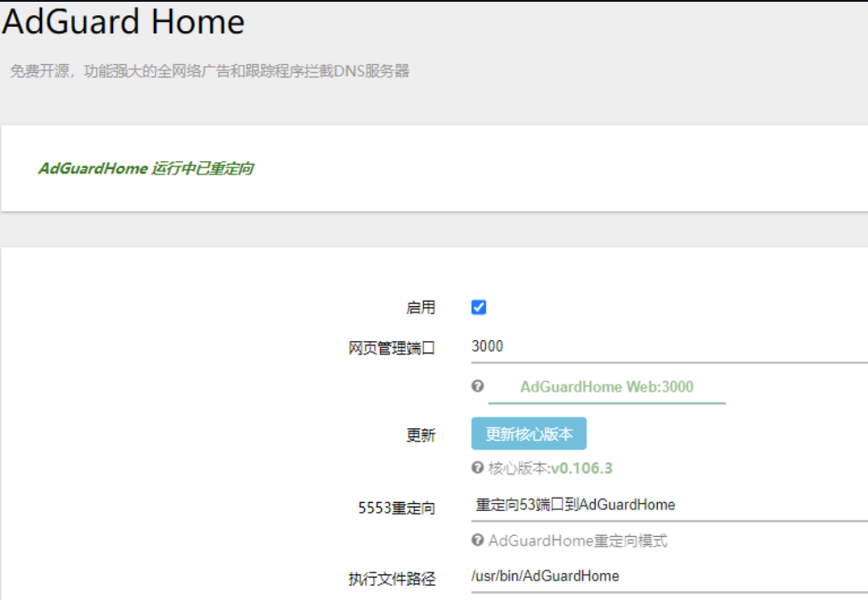The height and width of the screenshot is (600, 868).
Task: Click the v0.106.3 core version text
Action: click(582, 468)
